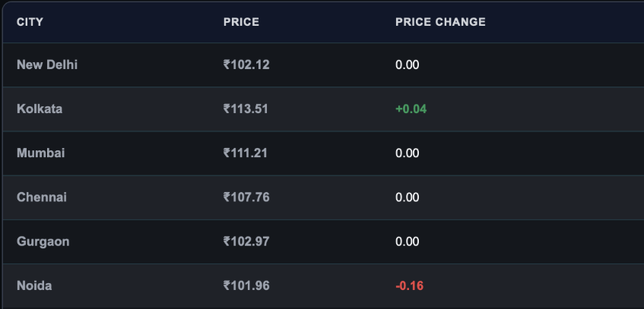This screenshot has height=309, width=644.
Task: Click Chennai price ₹107.76
Action: pos(246,197)
